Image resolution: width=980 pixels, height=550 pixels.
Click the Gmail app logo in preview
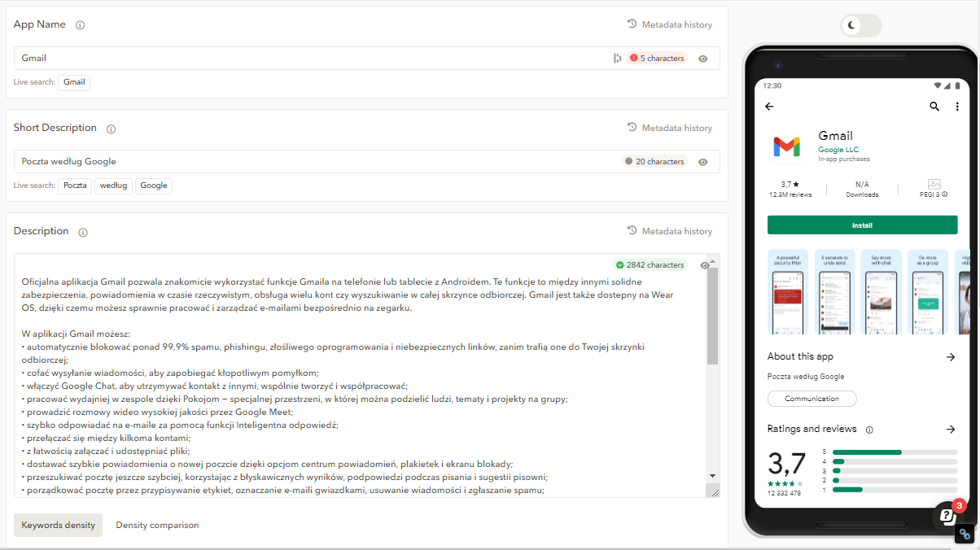click(x=786, y=146)
